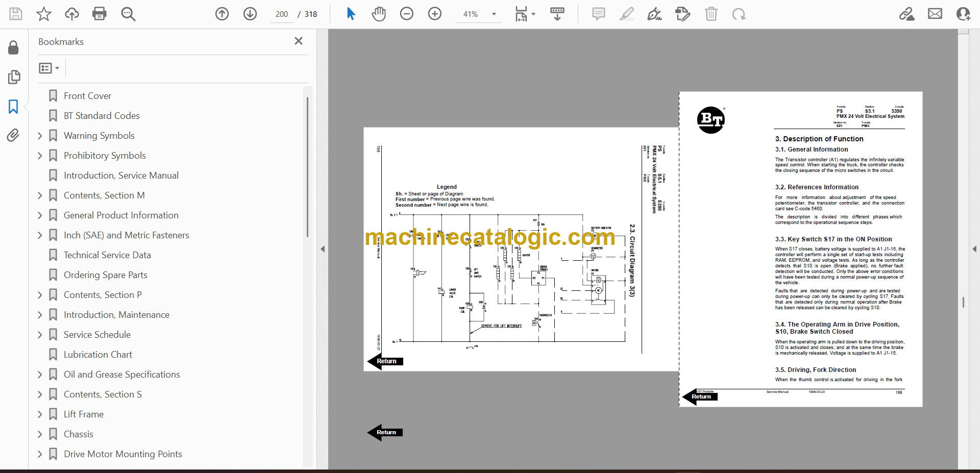
Task: Open the zoom percentage dropdown
Action: 494,14
